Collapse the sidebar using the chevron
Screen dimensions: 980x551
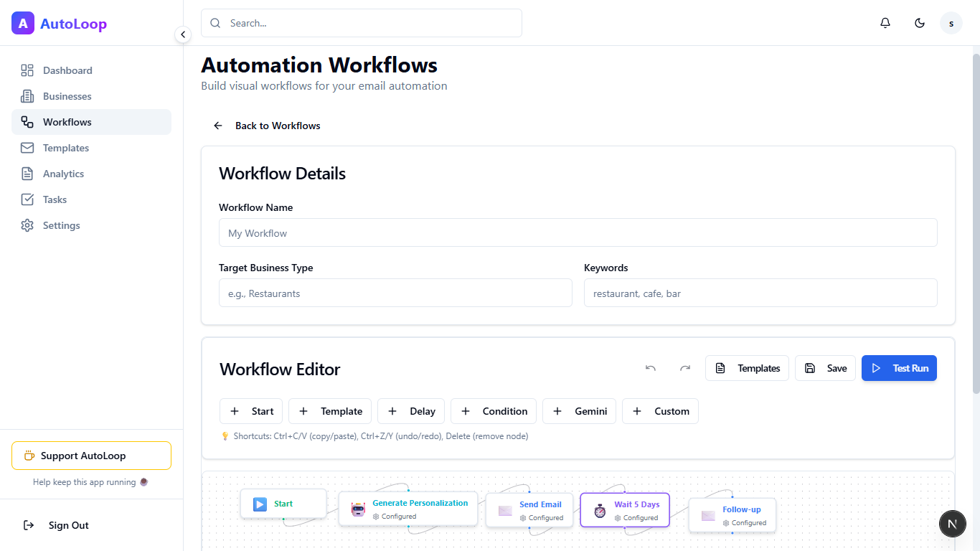[183, 34]
